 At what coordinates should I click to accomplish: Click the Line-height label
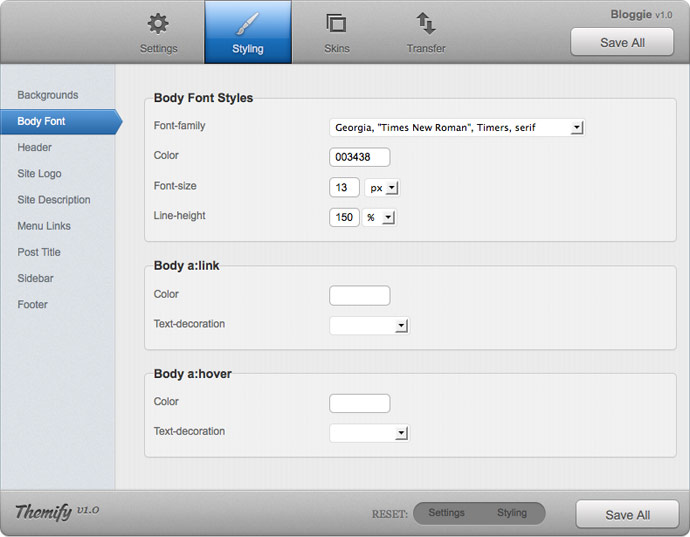[180, 216]
